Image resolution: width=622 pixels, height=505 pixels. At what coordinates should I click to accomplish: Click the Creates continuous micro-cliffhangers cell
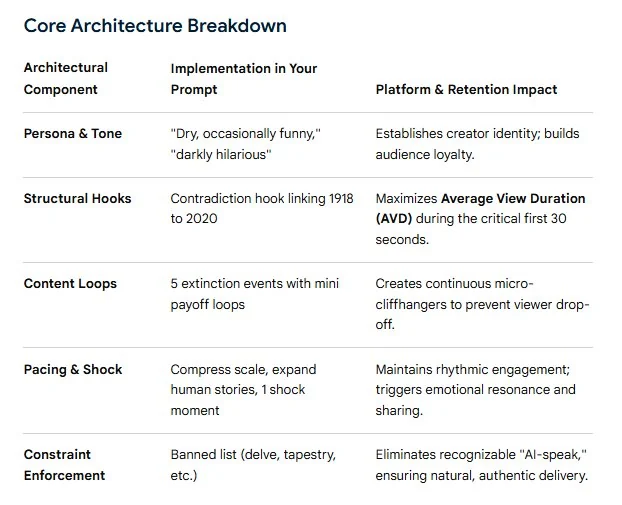482,304
